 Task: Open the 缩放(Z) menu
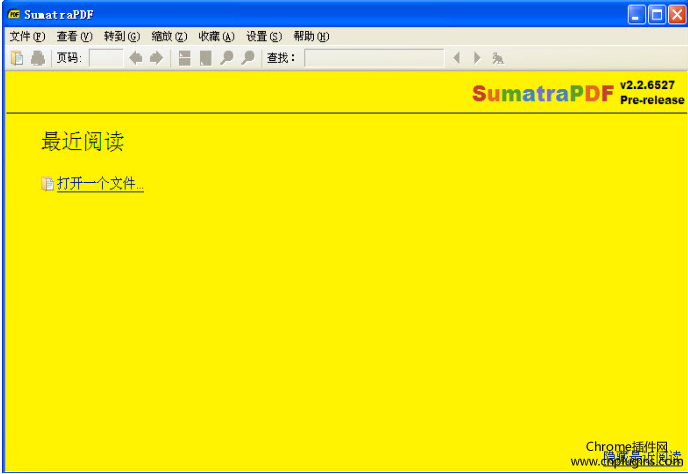(169, 36)
